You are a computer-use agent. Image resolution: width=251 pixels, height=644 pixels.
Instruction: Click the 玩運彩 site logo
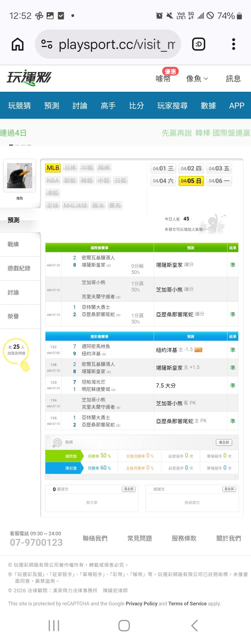tap(29, 78)
